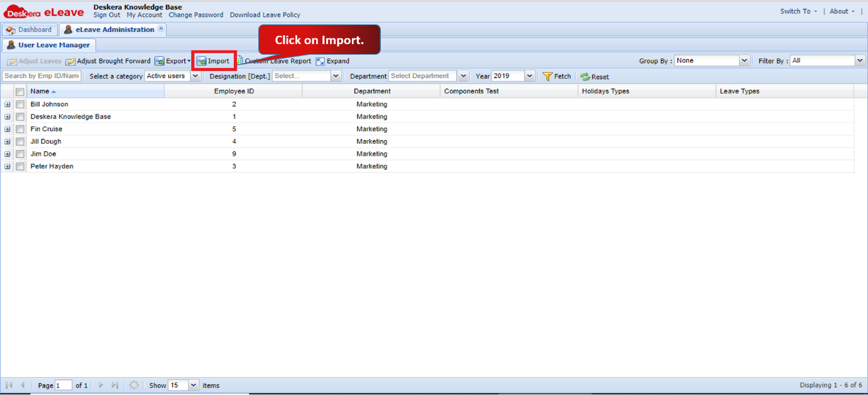
Task: Open the Designation dropdown arrow
Action: tap(336, 76)
